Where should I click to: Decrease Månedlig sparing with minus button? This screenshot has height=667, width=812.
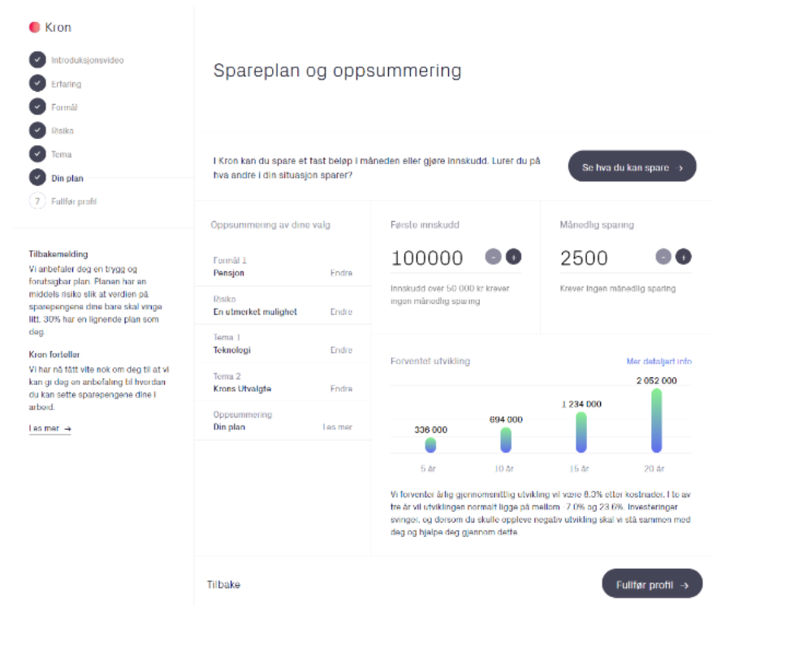click(663, 257)
